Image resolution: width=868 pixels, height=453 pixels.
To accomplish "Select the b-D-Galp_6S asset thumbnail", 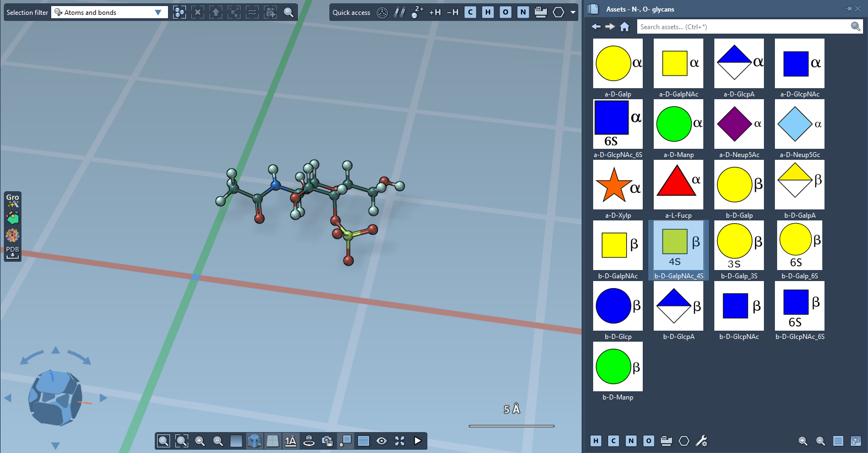I will click(799, 246).
